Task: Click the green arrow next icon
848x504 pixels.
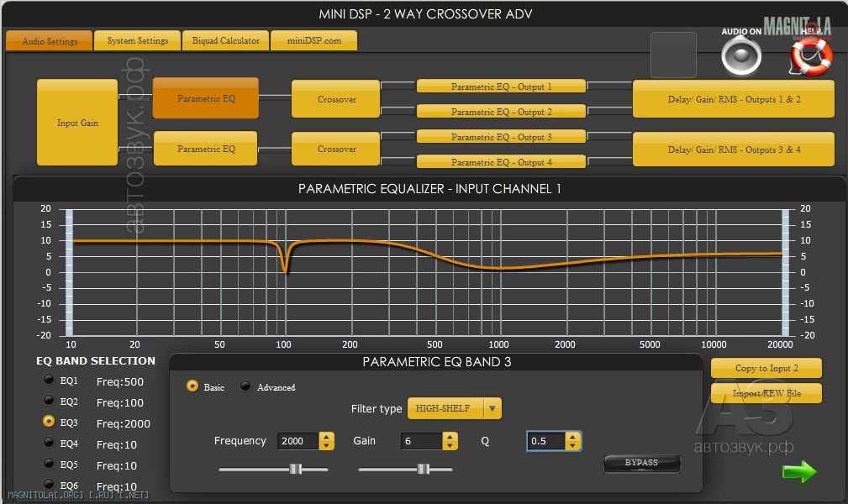Action: [799, 471]
